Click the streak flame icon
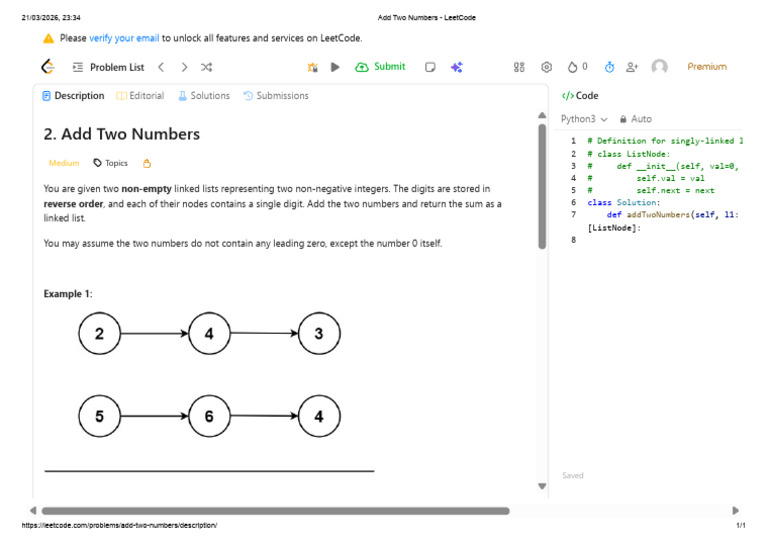 pyautogui.click(x=572, y=67)
